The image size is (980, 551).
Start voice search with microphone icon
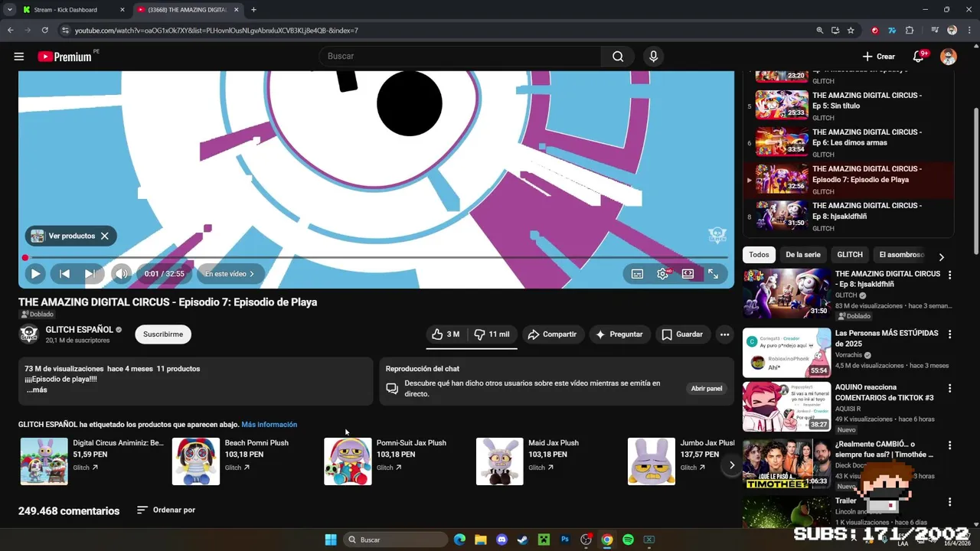point(653,57)
